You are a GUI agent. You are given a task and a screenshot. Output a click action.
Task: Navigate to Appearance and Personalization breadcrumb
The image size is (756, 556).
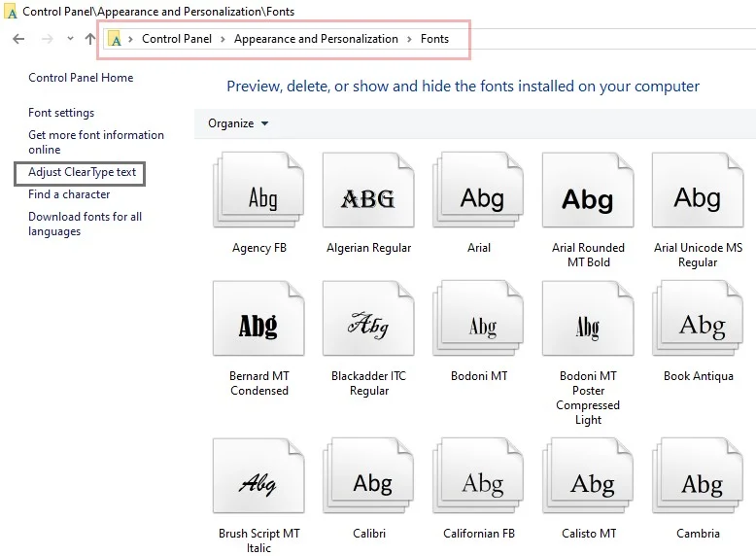tap(316, 39)
